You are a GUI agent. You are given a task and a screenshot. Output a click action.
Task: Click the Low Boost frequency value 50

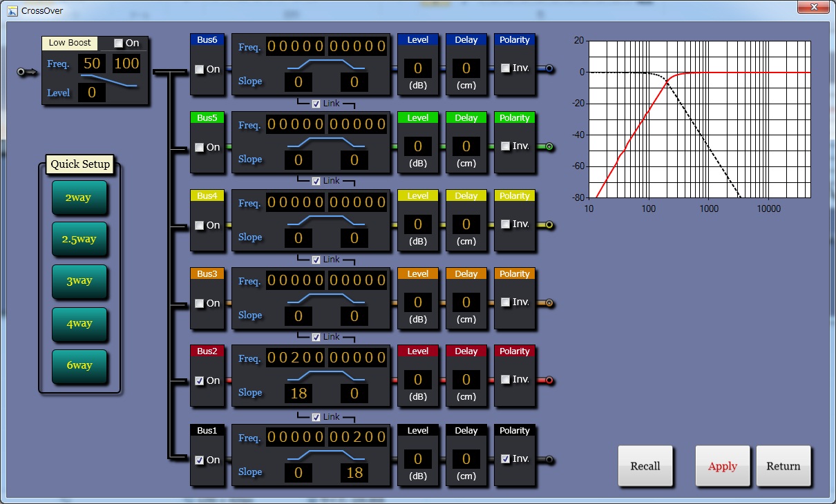(92, 64)
